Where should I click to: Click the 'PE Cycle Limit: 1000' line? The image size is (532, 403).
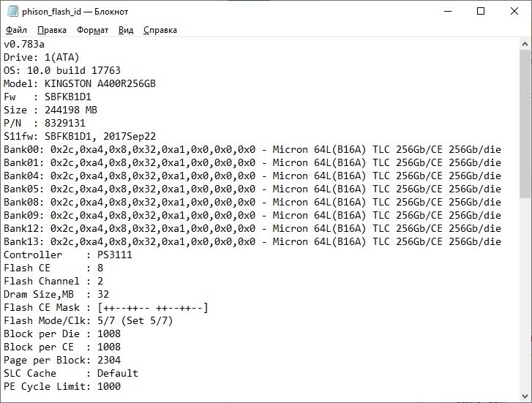click(x=62, y=387)
